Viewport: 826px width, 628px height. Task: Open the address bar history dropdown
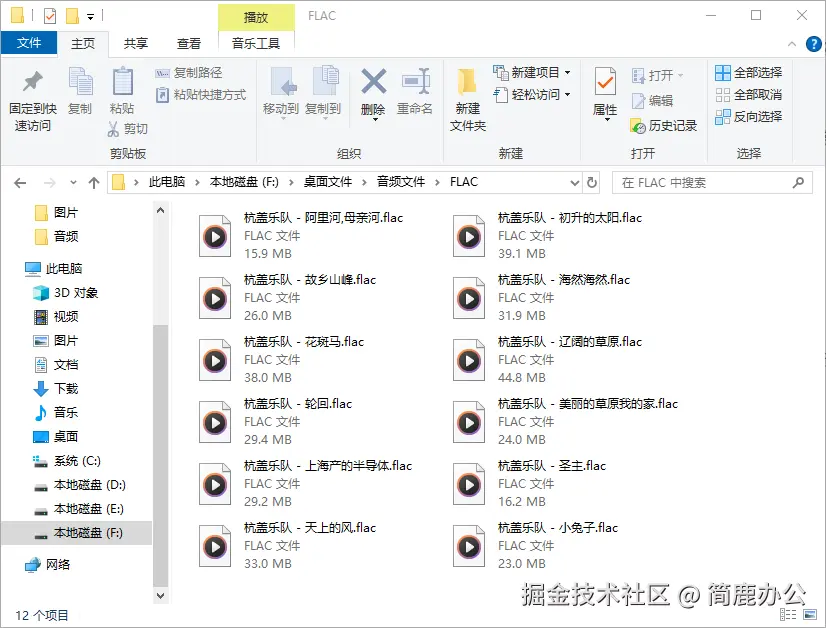[575, 183]
